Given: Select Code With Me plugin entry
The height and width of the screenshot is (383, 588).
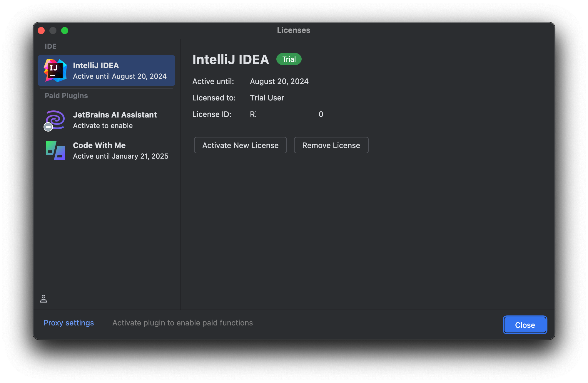Looking at the screenshot, I should coord(106,151).
